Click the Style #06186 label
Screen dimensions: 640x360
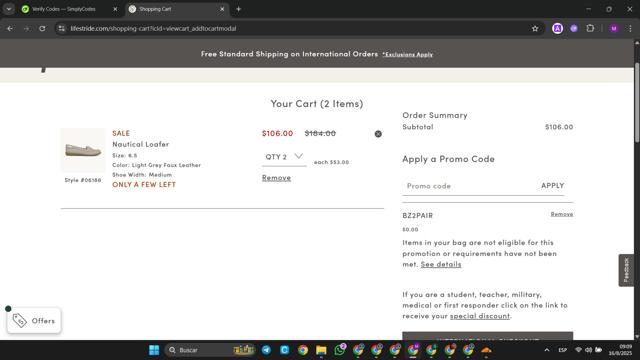pyautogui.click(x=83, y=180)
